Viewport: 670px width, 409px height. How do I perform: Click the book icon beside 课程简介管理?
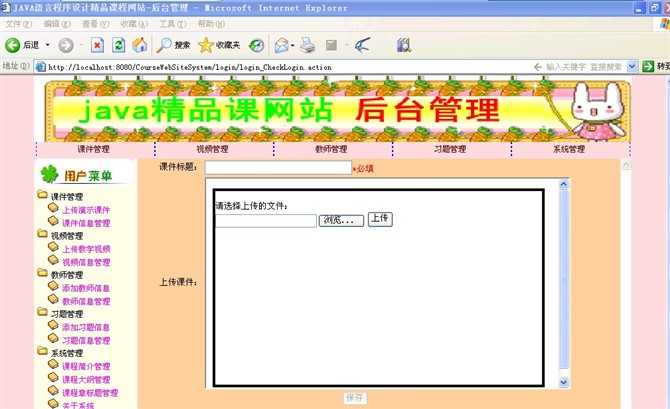53,364
